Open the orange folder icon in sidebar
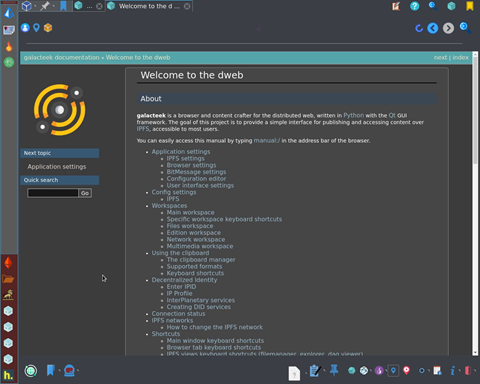The image size is (480, 384). point(8,279)
